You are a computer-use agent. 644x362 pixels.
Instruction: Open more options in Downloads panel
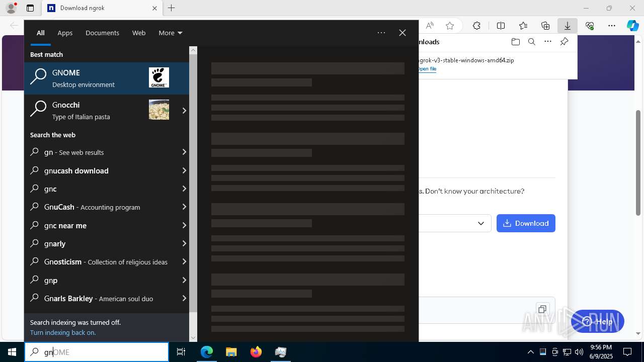[x=548, y=42]
